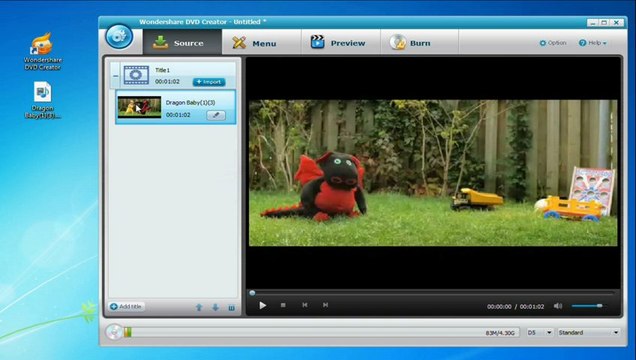Minimize the DVD Creator window
Image resolution: width=636 pixels, height=360 pixels.
[x=593, y=23]
